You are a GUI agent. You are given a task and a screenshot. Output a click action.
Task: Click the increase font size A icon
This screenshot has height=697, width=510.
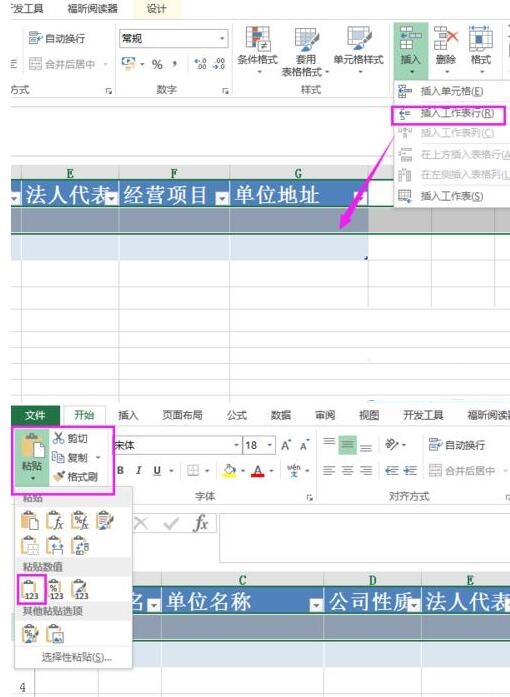285,445
